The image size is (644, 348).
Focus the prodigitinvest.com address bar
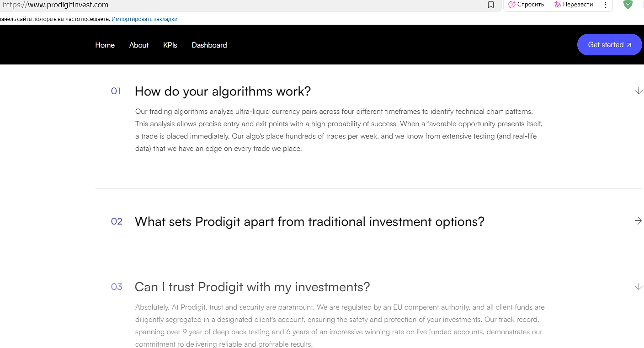point(183,5)
